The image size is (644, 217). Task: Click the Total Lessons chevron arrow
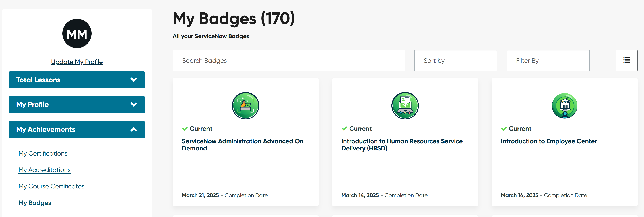point(134,80)
